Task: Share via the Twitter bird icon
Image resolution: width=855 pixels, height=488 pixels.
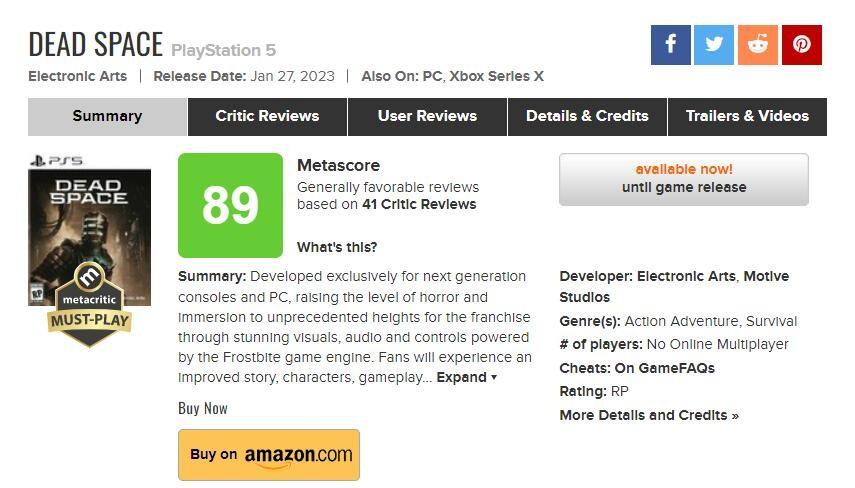Action: (714, 45)
